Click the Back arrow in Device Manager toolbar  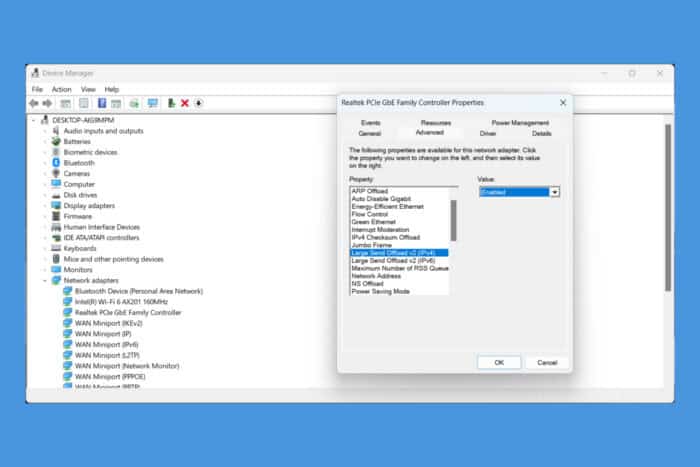(x=34, y=104)
